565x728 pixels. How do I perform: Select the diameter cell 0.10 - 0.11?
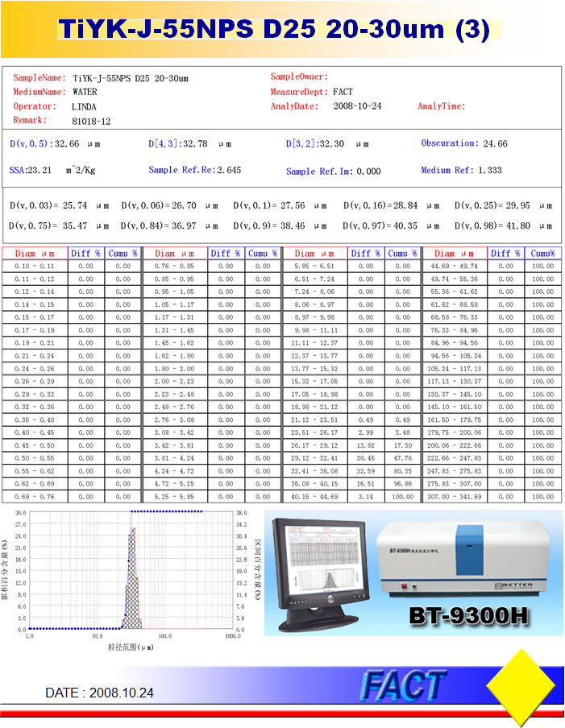[x=35, y=266]
